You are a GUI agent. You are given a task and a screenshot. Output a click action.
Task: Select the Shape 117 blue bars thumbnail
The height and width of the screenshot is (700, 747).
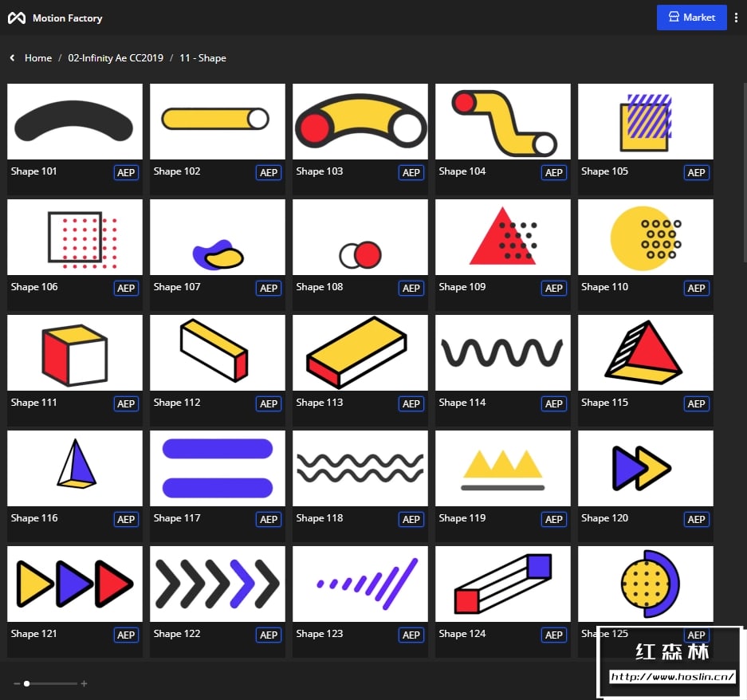point(217,469)
